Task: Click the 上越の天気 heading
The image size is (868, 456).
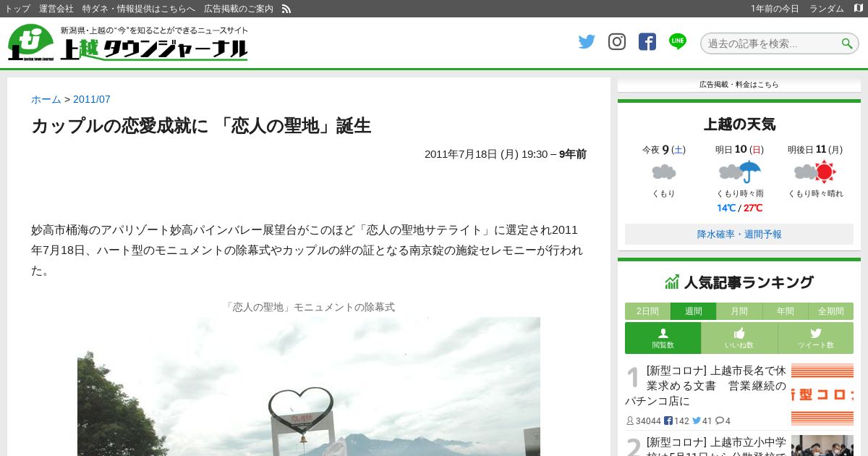Action: click(739, 124)
